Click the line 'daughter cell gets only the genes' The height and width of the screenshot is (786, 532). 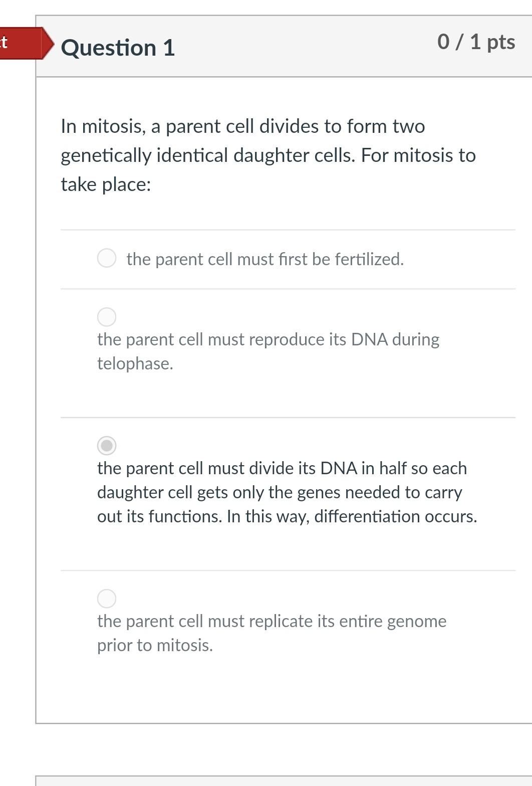[280, 492]
